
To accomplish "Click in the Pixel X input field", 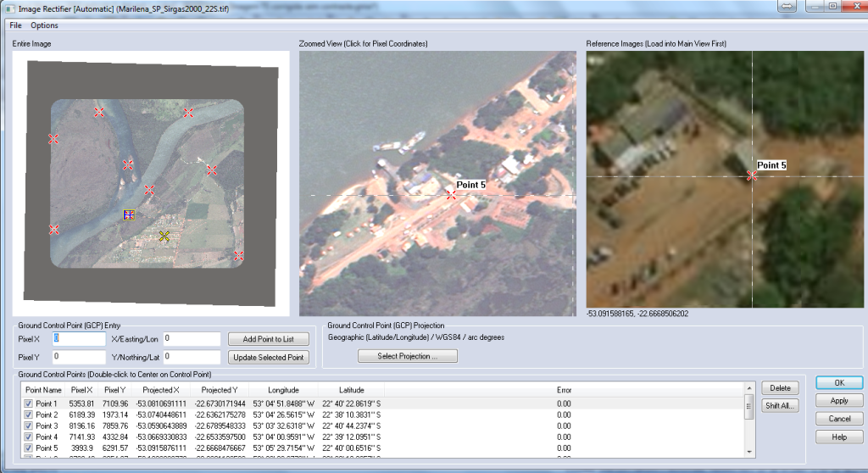I will (81, 339).
